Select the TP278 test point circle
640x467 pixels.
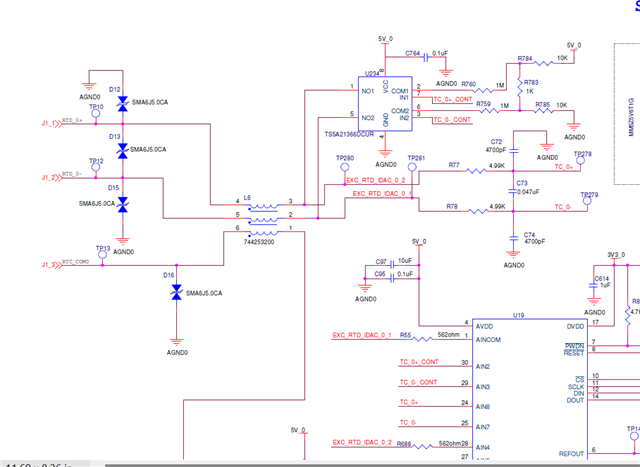click(x=580, y=160)
